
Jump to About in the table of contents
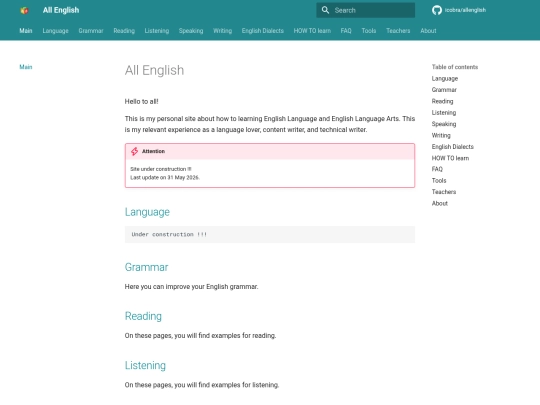point(439,203)
